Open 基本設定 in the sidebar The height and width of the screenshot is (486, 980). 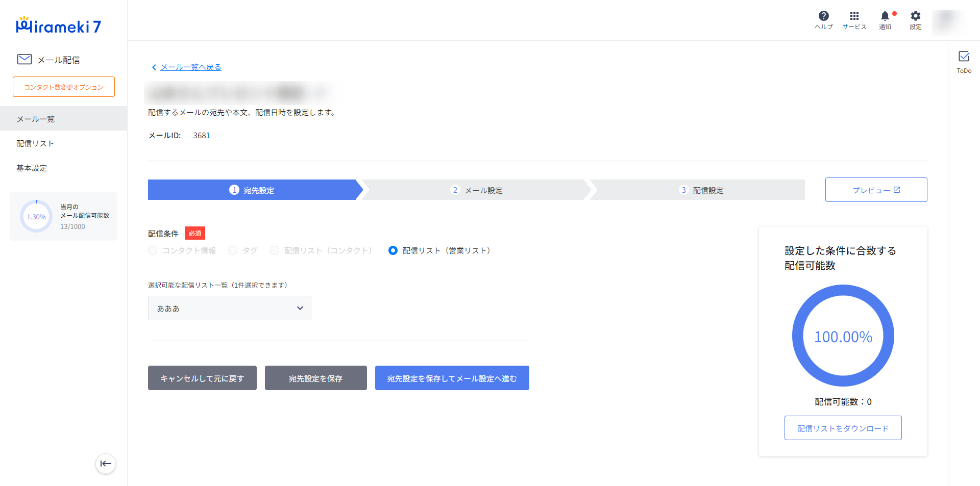[32, 168]
